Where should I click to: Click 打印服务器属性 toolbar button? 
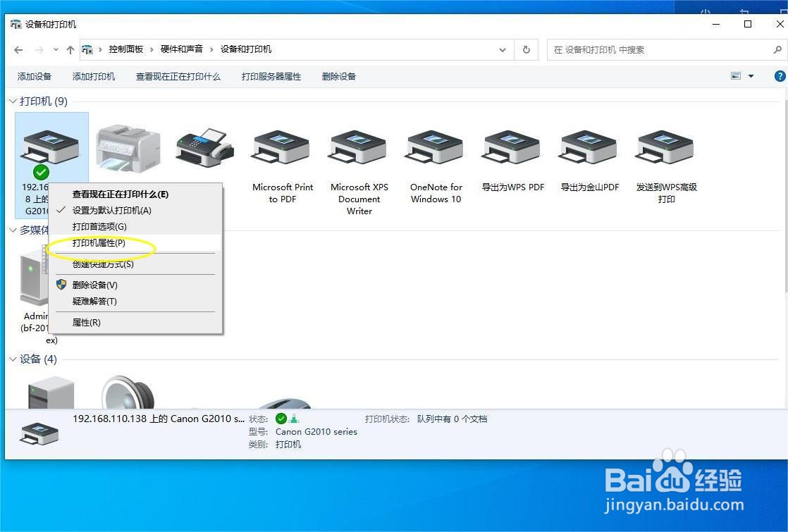coord(271,76)
